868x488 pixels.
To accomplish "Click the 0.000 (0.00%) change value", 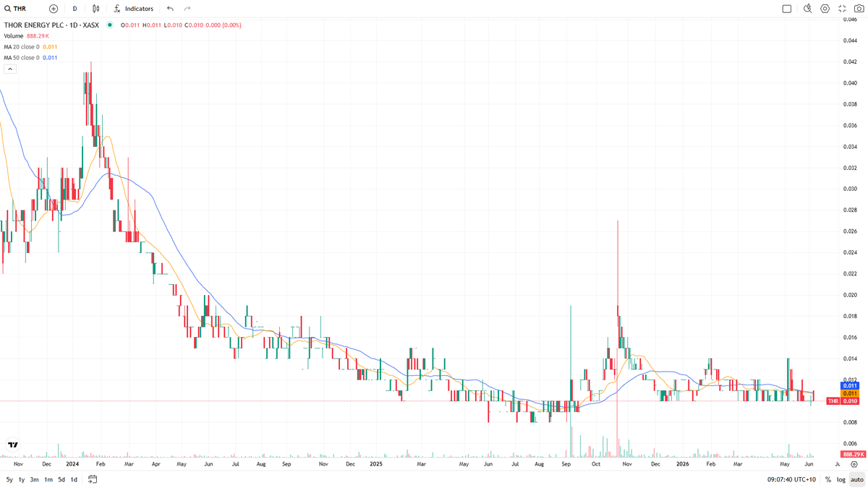I will click(x=224, y=25).
